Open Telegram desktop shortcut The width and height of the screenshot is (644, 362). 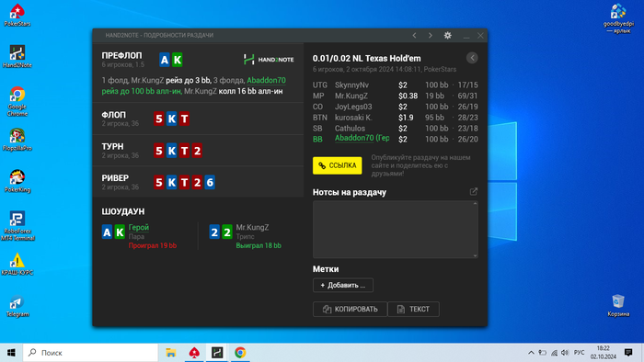point(17,306)
